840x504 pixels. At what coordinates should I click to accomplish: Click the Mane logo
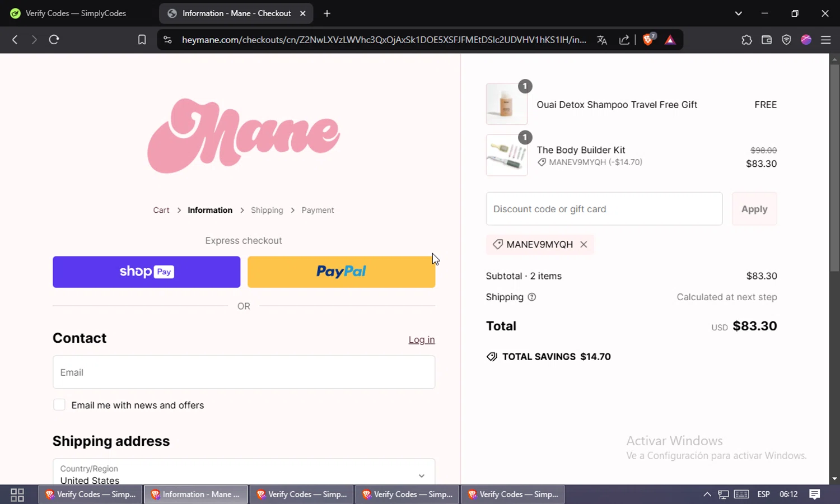pos(244,136)
